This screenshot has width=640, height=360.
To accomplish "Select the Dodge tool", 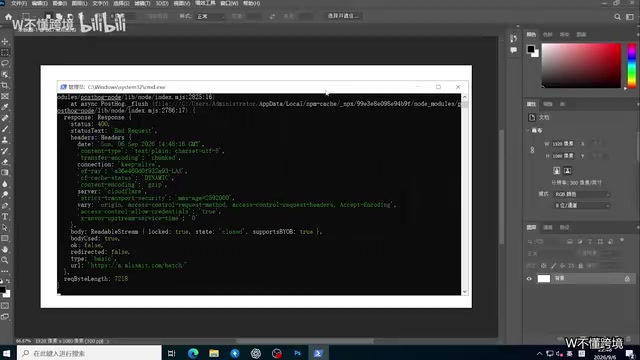I will point(5,195).
